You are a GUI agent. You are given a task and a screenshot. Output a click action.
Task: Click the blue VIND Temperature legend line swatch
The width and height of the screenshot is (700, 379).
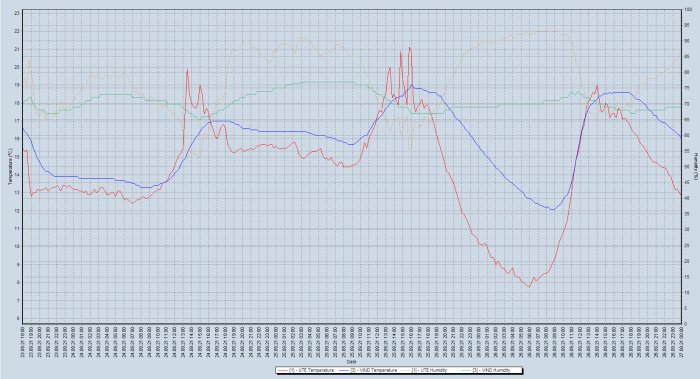343,370
